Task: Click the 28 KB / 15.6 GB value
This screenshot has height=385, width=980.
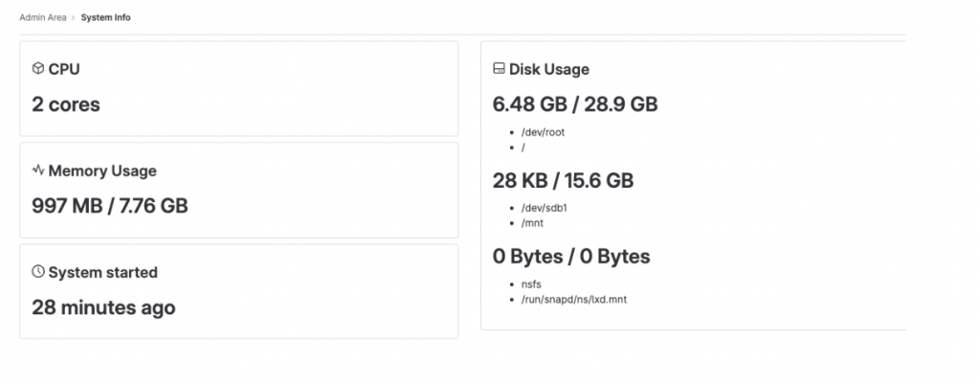Action: [563, 181]
